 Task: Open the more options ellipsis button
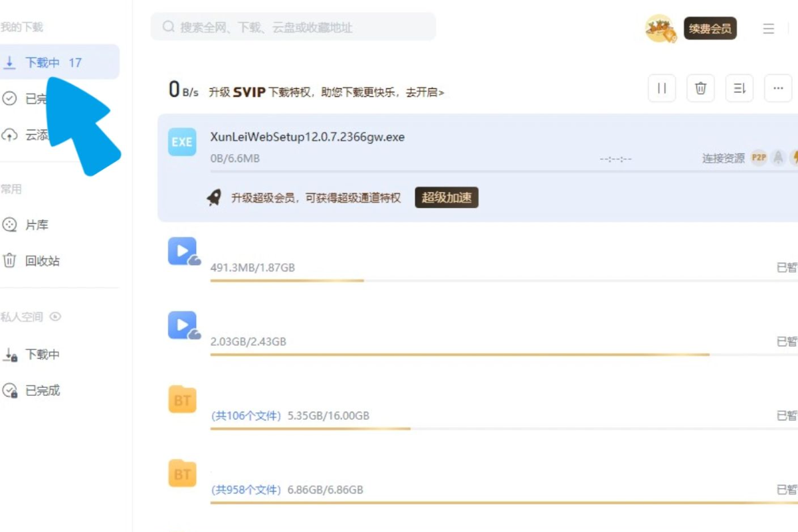(778, 88)
